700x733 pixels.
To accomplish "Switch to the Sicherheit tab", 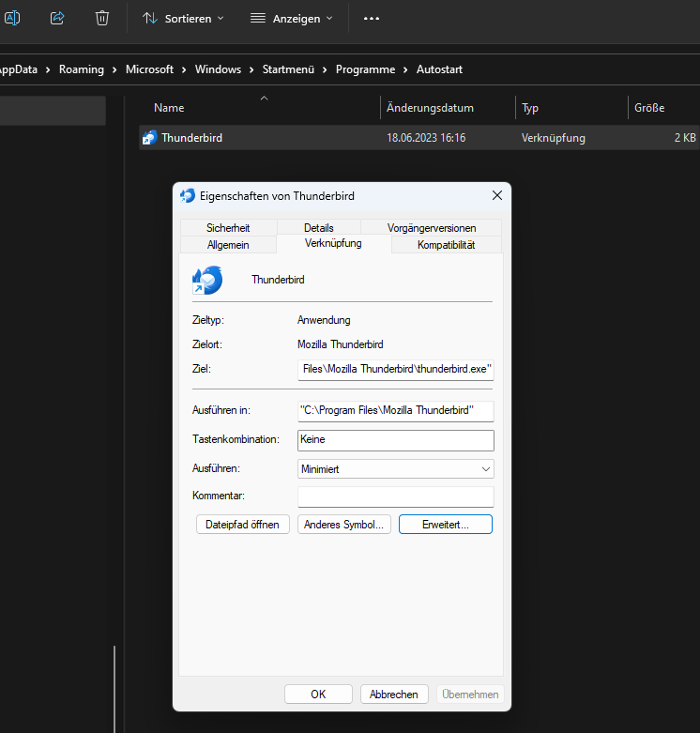I will 228,228.
